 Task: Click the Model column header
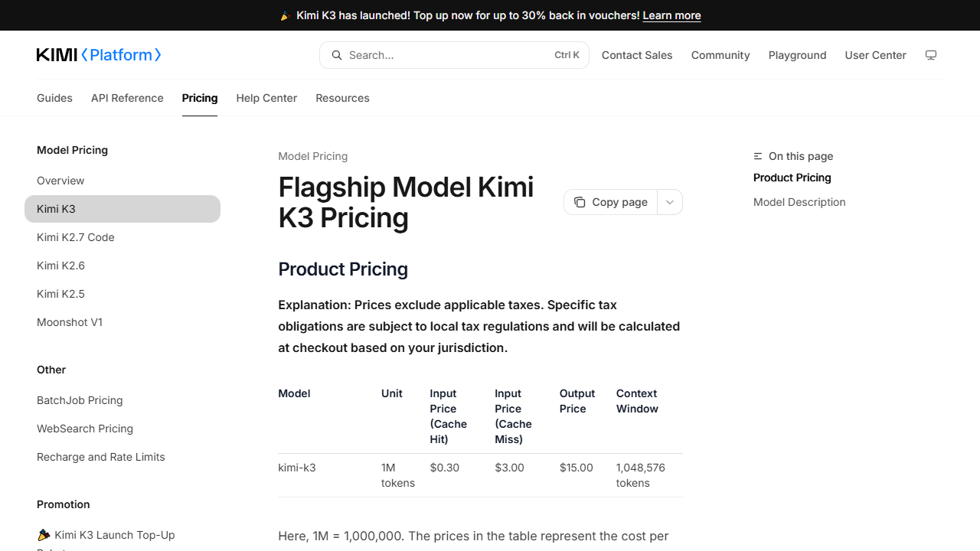click(294, 393)
